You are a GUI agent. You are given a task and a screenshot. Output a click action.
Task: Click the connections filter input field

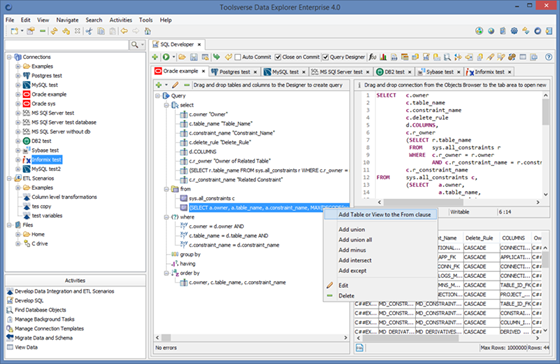pyautogui.click(x=67, y=45)
